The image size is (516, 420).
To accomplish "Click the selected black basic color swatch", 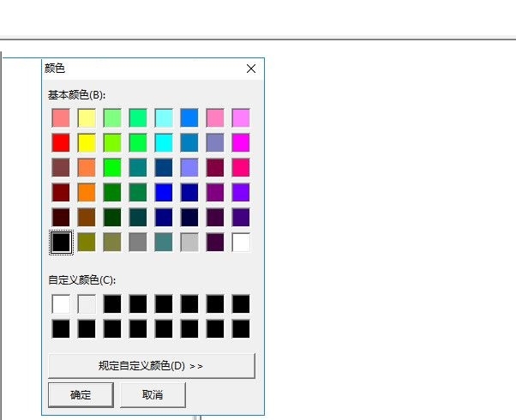I will tap(61, 243).
